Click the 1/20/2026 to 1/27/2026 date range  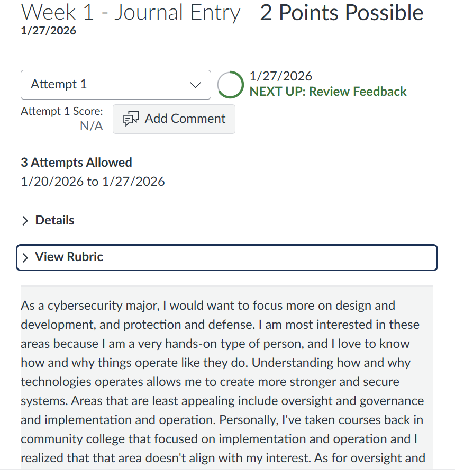point(93,182)
